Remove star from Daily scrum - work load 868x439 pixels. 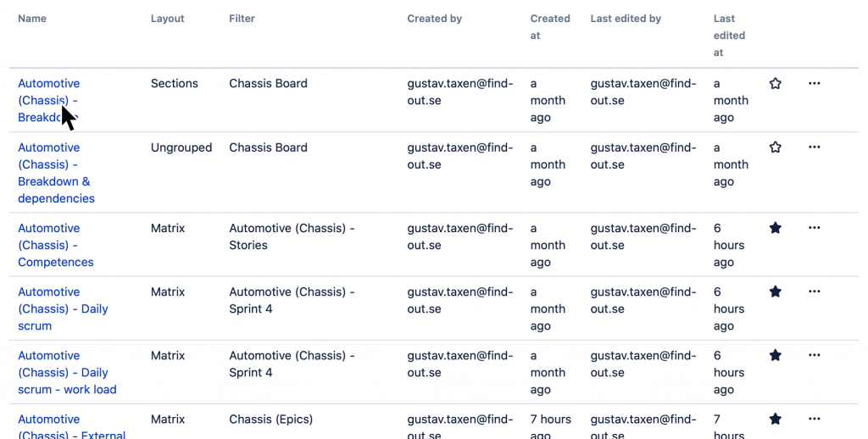pos(775,355)
